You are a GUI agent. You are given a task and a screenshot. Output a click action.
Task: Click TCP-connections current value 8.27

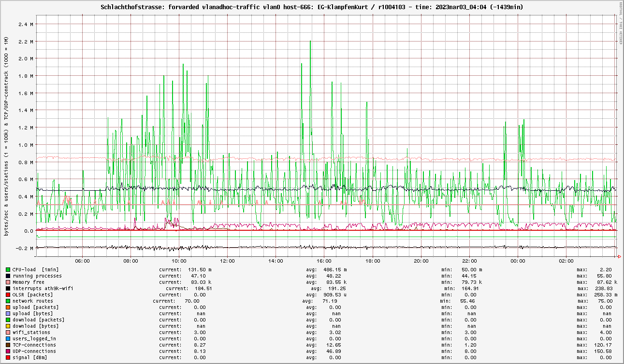(x=200, y=345)
